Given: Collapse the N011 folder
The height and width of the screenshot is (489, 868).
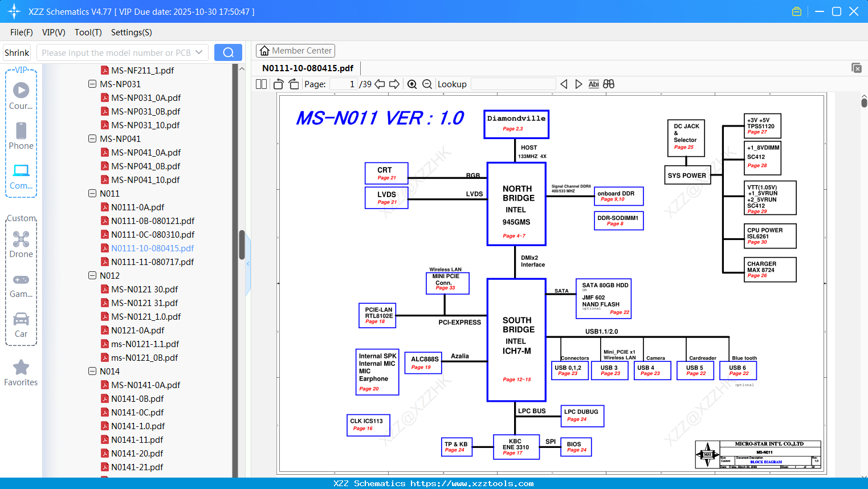Looking at the screenshot, I should (92, 193).
